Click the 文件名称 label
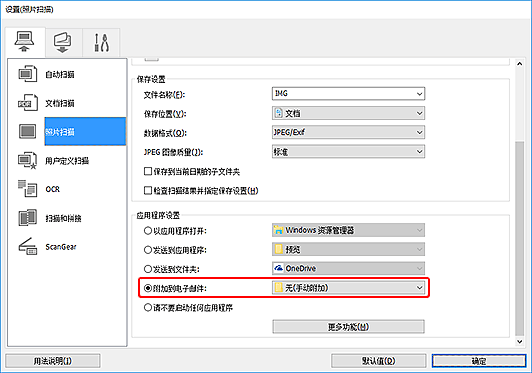The width and height of the screenshot is (532, 373). click(164, 95)
